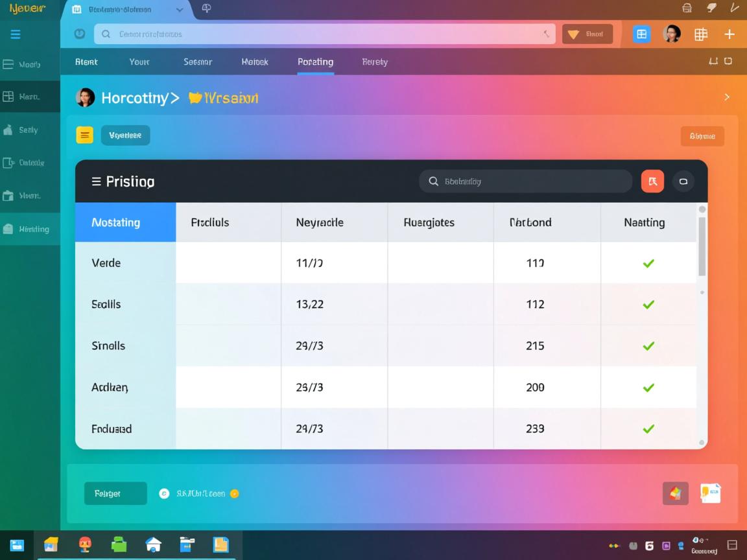This screenshot has width=747, height=560.
Task: Click the yellow note icon at bottom right
Action: tap(710, 493)
